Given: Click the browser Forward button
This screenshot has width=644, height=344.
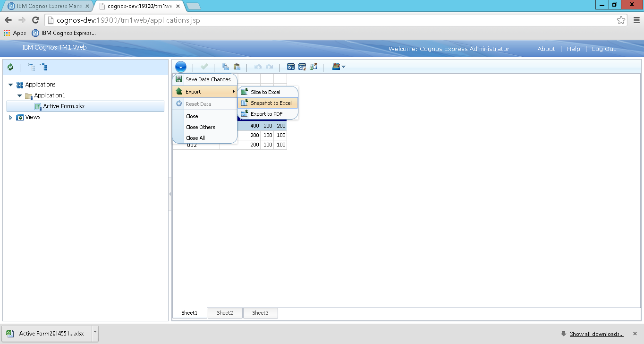Looking at the screenshot, I should click(22, 20).
